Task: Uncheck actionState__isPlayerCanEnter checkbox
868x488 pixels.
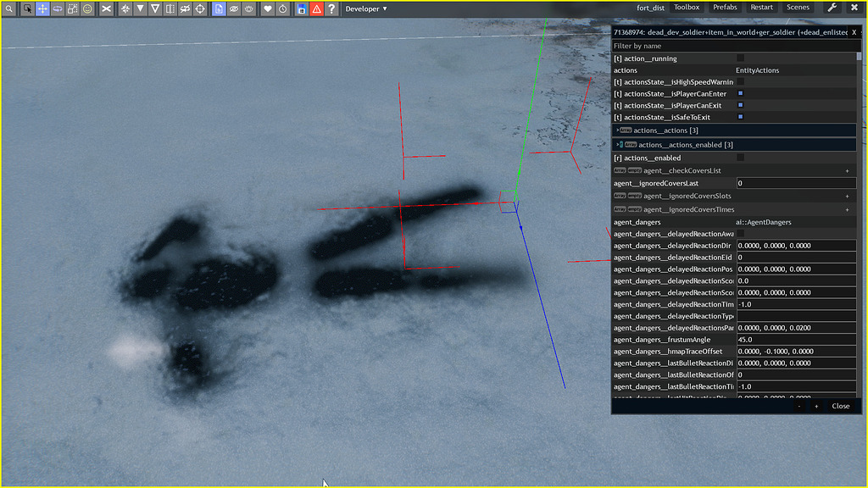Action: (740, 93)
